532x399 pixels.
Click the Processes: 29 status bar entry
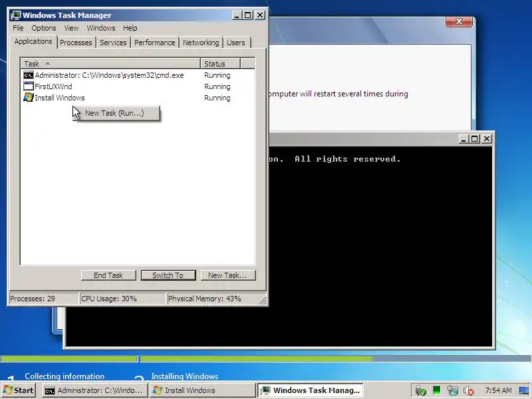tap(43, 299)
